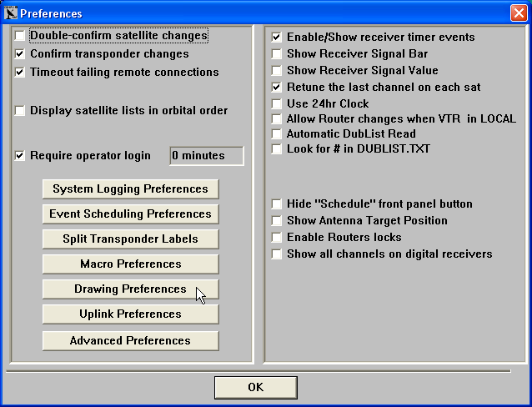The image size is (532, 407).
Task: Open Split Transponder Labels
Action: (131, 239)
